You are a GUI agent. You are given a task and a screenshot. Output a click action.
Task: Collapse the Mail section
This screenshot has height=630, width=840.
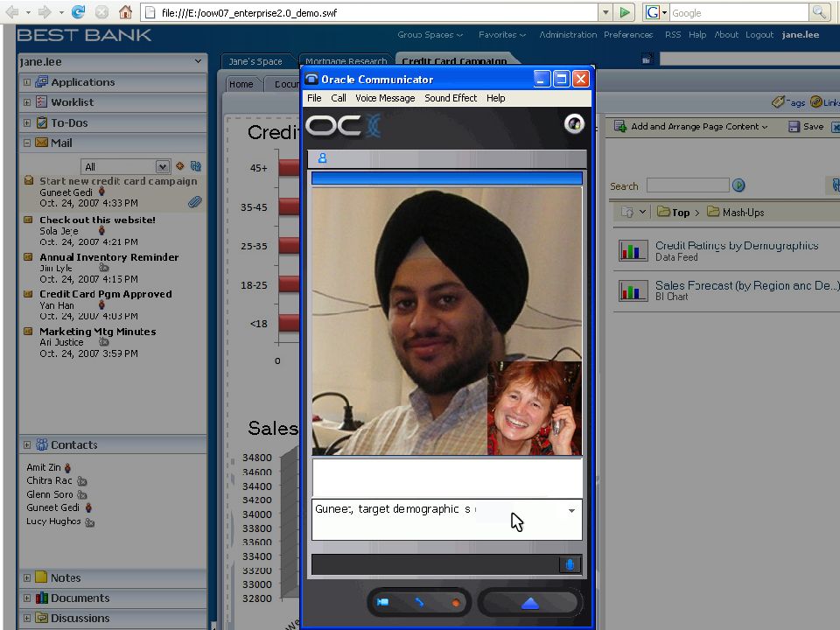click(x=27, y=143)
